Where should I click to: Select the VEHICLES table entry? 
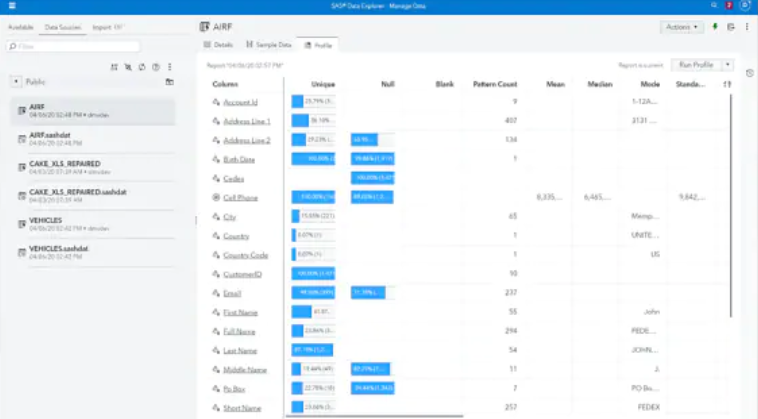point(93,224)
